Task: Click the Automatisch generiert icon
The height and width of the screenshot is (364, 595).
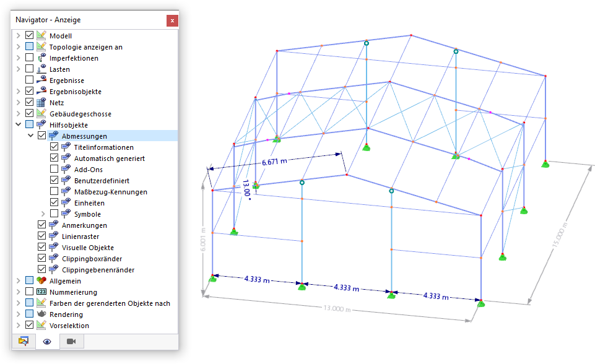Action: click(66, 158)
